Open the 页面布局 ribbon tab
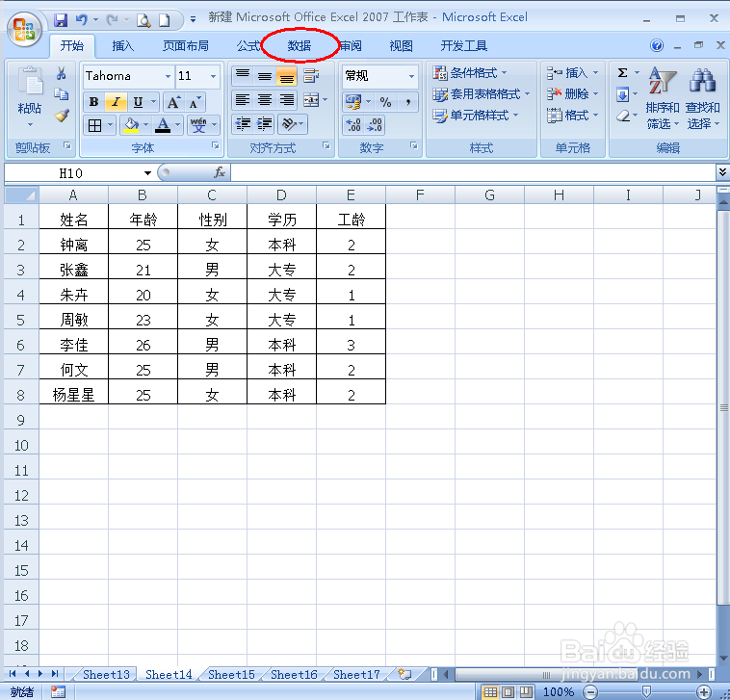 185,45
